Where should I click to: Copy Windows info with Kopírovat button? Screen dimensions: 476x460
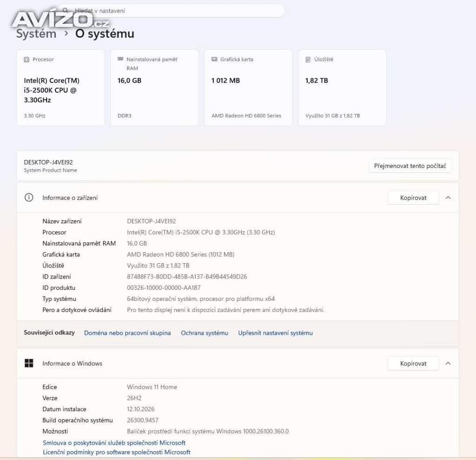click(x=413, y=363)
